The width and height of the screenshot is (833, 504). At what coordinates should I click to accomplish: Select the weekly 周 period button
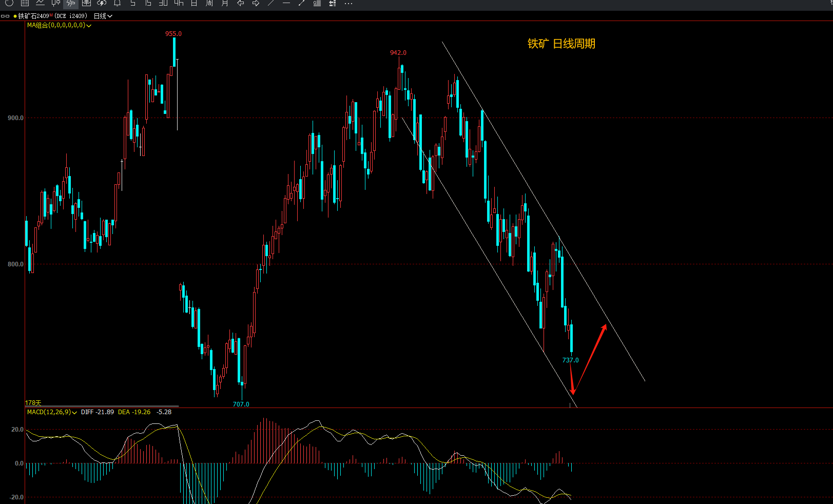click(209, 3)
